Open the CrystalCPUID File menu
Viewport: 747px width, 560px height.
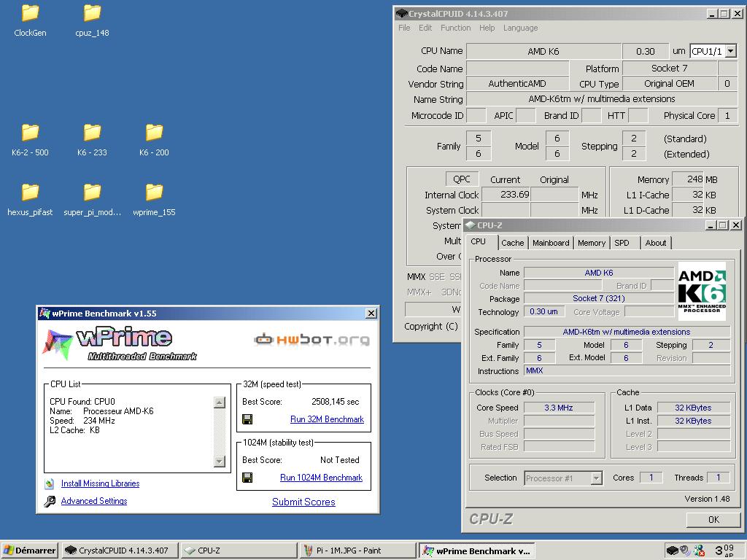coord(404,28)
